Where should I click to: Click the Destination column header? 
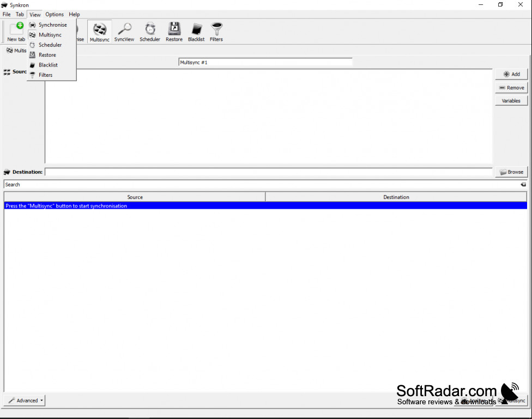coord(396,197)
